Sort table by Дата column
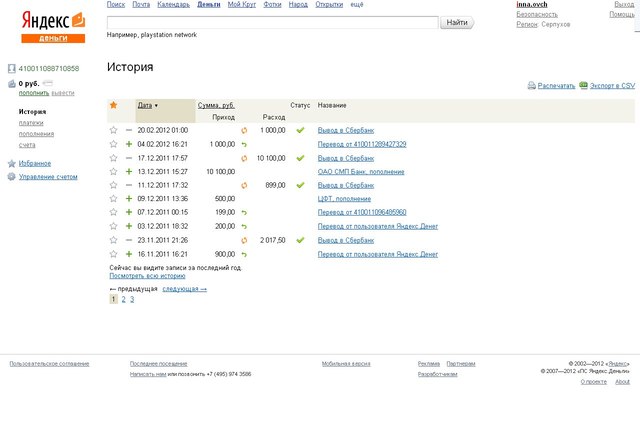640x441 pixels. pyautogui.click(x=145, y=105)
